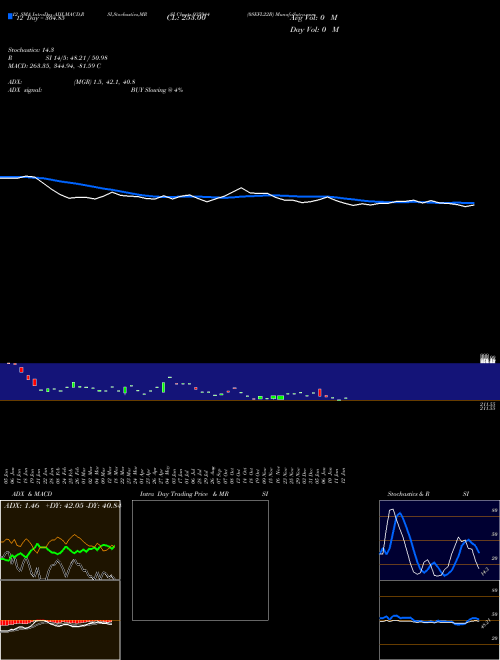Click the 'Stochastics: 14.3' reading

click(31, 50)
